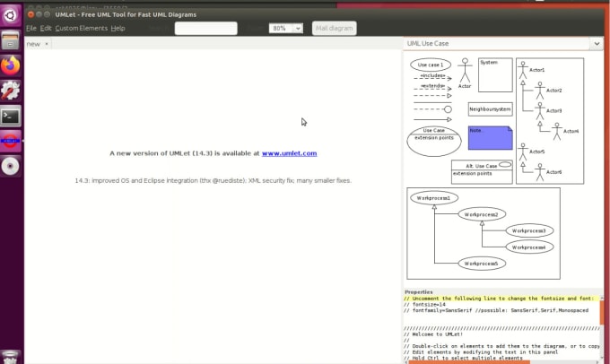Launch Firefox from the dock
Viewport: 610px width, 364px height.
coord(11,65)
